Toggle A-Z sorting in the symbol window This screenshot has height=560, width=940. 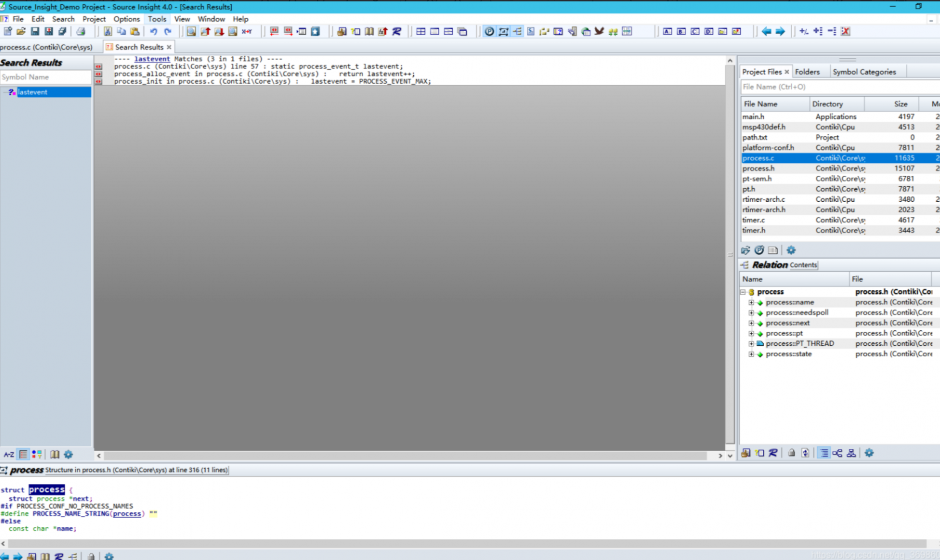point(9,455)
